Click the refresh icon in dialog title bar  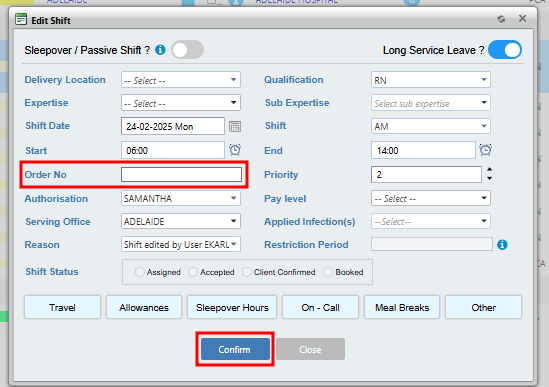(x=501, y=19)
